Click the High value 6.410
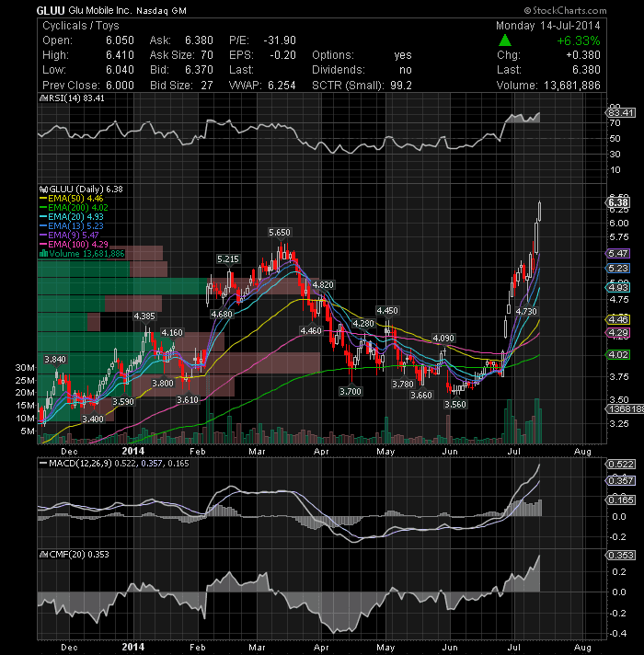This screenshot has width=644, height=655. coord(120,55)
